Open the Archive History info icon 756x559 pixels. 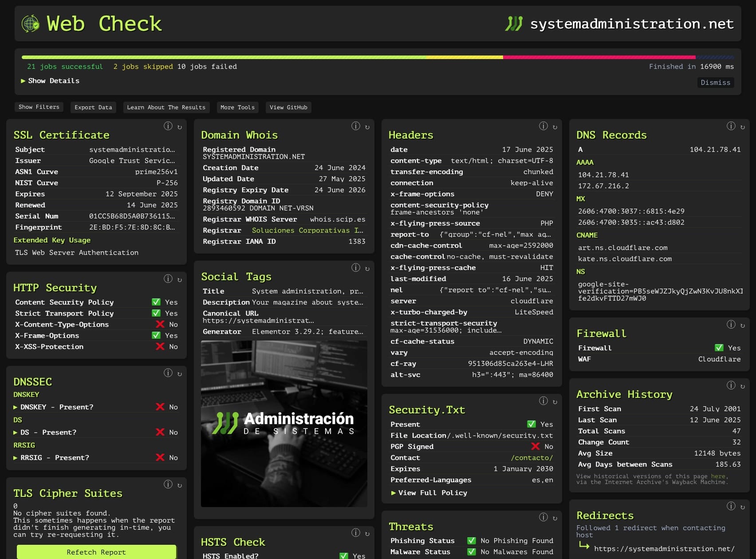(x=731, y=385)
